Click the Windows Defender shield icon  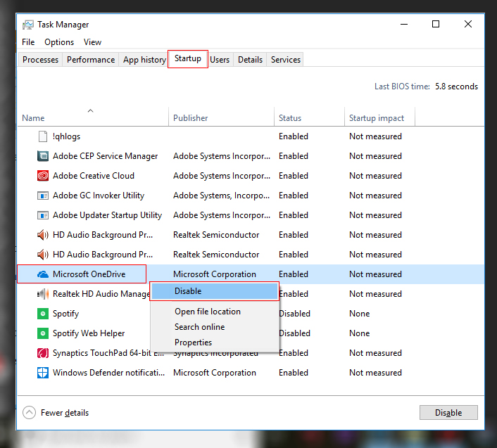[x=43, y=373]
